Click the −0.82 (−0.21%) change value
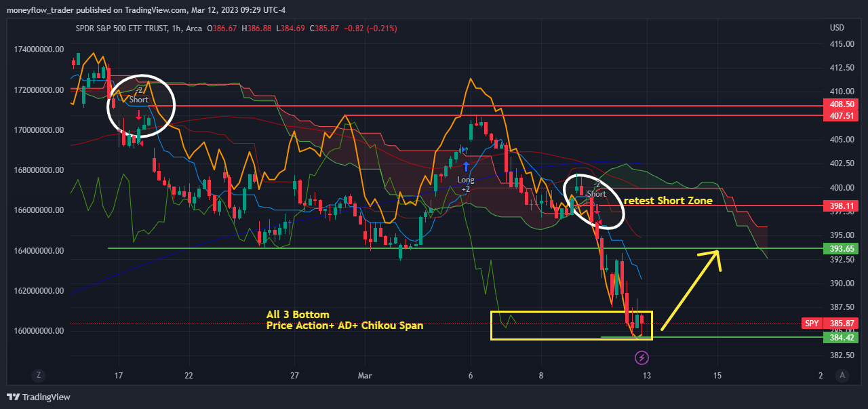The height and width of the screenshot is (409, 868). tap(370, 28)
